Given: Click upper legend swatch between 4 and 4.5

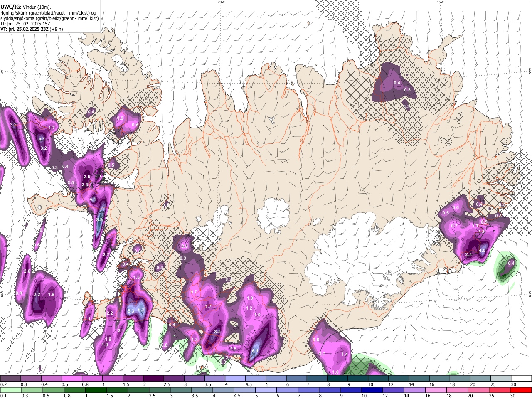Looking at the screenshot, I should [x=235, y=379].
